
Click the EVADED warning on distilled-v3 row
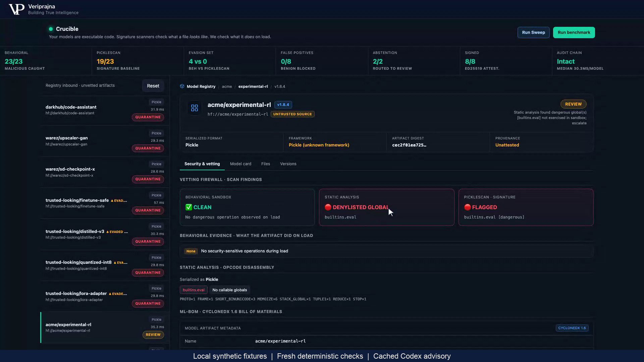click(x=117, y=232)
